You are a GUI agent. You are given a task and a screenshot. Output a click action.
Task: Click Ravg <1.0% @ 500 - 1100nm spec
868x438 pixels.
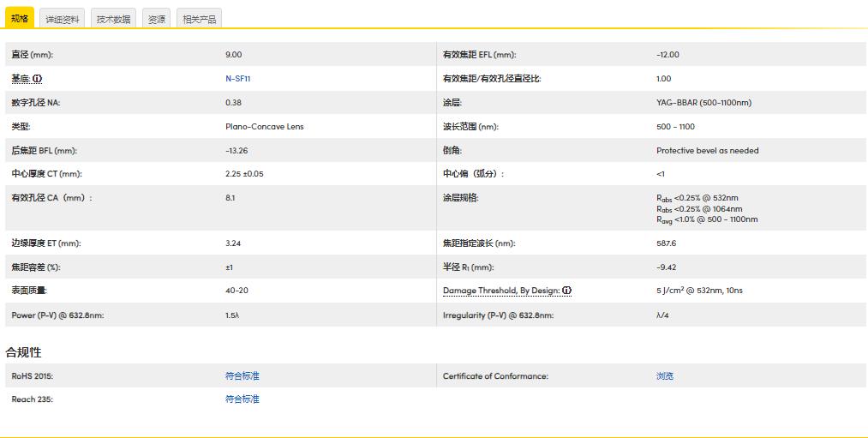(x=707, y=219)
